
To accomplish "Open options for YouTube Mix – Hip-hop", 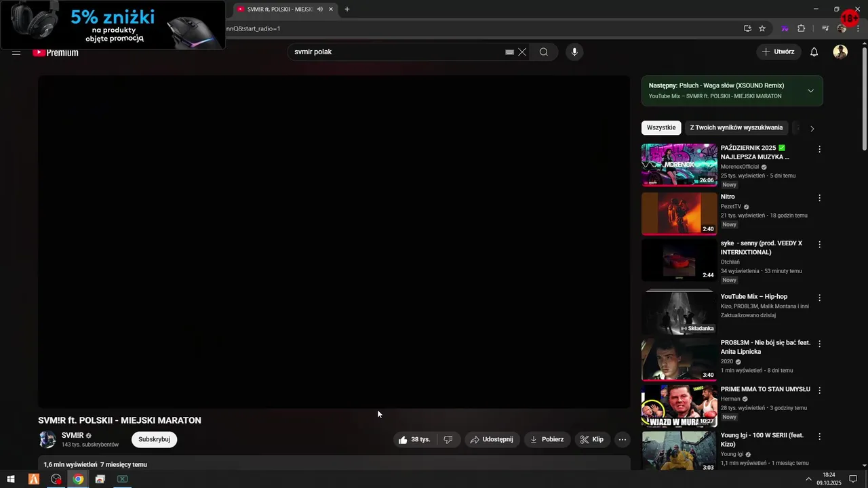I will pos(819,298).
